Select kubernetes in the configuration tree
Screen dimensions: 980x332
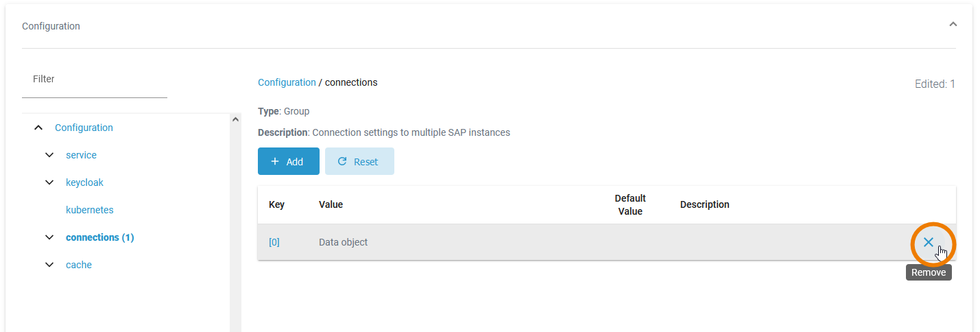89,210
